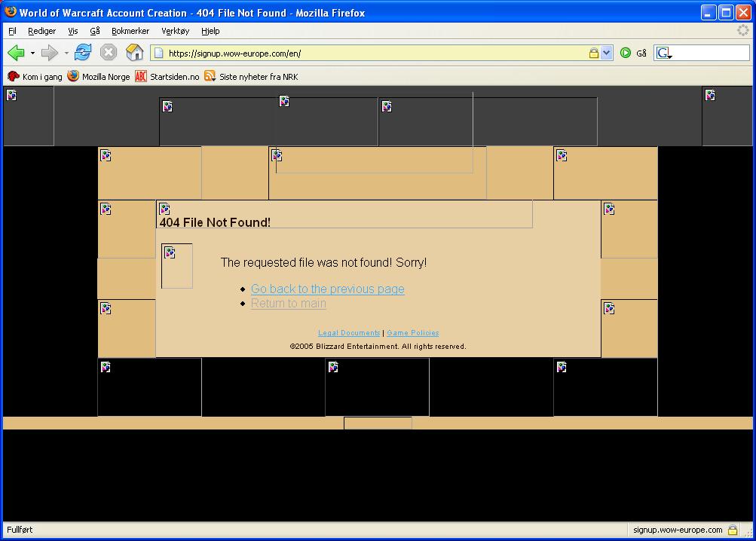Expand the address bar URL dropdown
Image resolution: width=756 pixels, height=541 pixels.
click(607, 53)
